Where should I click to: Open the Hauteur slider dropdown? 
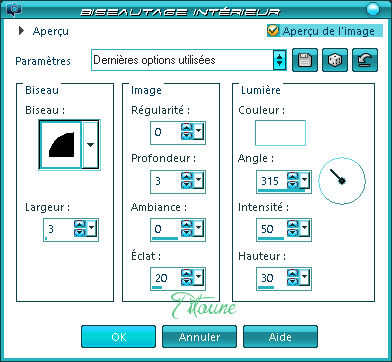pyautogui.click(x=305, y=278)
